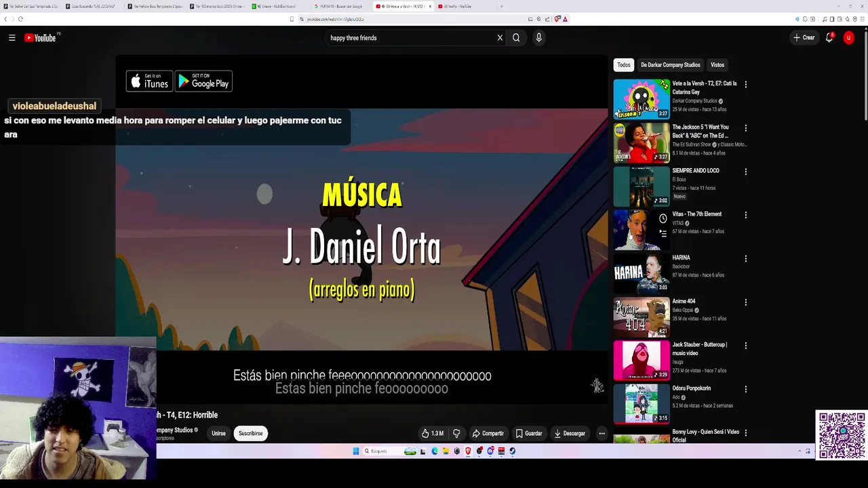Open options for Jack Stauber Buttercup

tap(746, 346)
